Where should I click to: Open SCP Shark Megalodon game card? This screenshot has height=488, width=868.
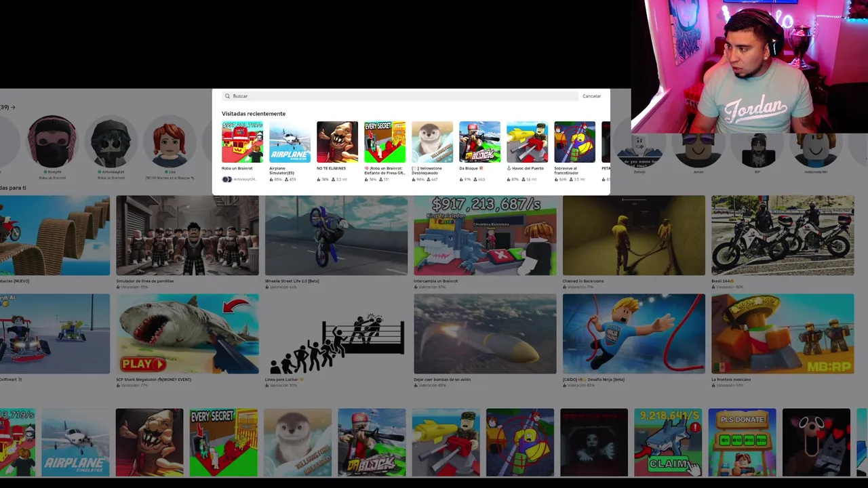point(187,333)
